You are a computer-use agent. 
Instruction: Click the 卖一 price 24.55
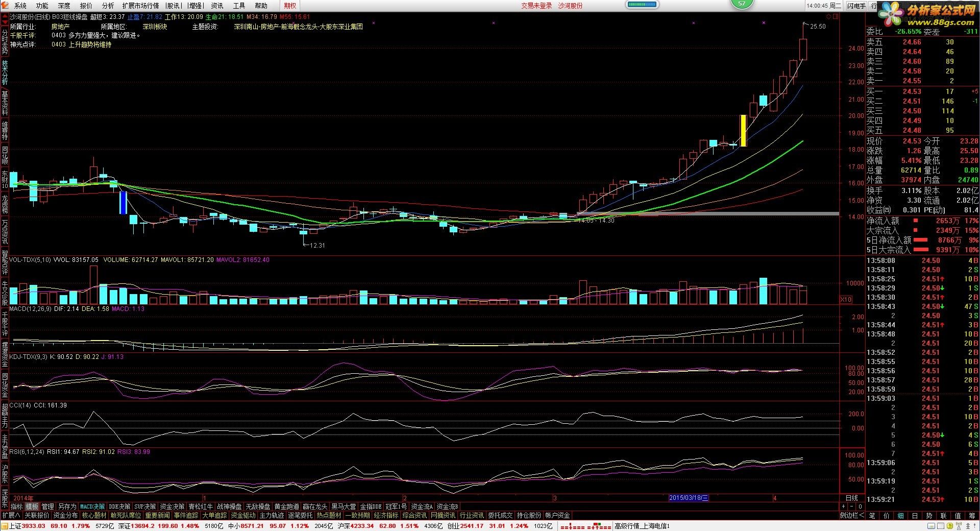(x=912, y=81)
